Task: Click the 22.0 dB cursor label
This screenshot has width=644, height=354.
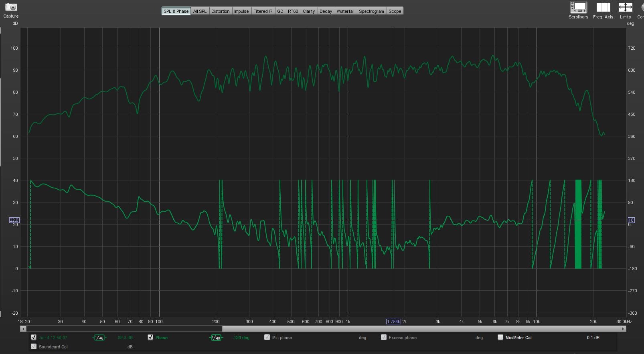Action: pos(14,220)
